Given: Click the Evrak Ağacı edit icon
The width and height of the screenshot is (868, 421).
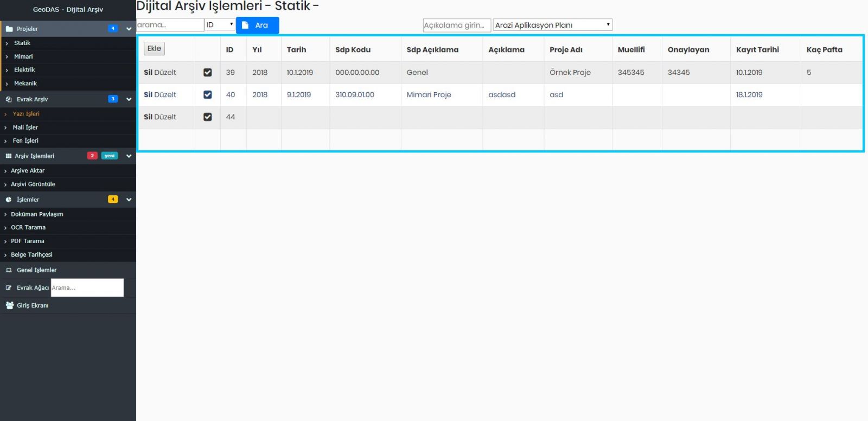Looking at the screenshot, I should pyautogui.click(x=9, y=288).
